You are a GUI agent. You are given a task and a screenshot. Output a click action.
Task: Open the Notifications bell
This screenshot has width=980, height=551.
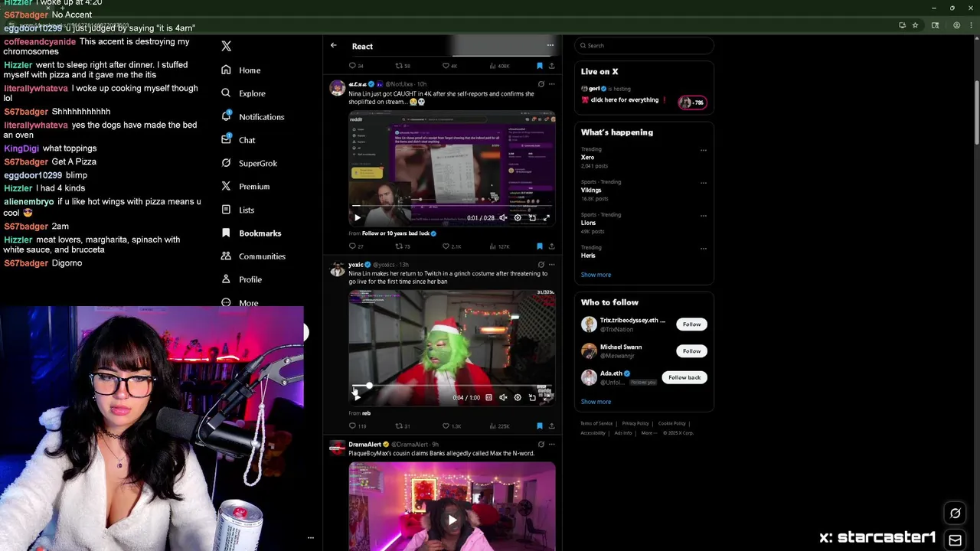(x=253, y=116)
